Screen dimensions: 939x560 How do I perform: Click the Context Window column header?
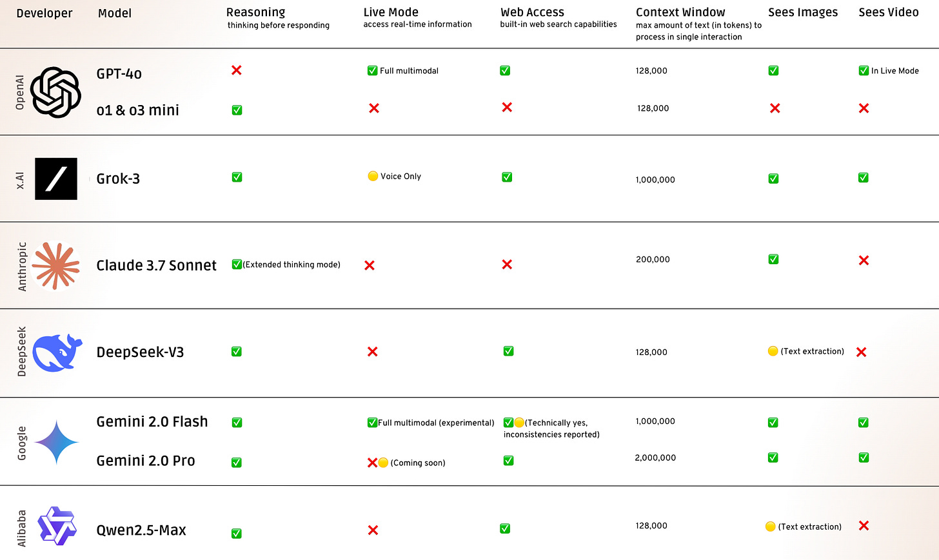point(680,12)
